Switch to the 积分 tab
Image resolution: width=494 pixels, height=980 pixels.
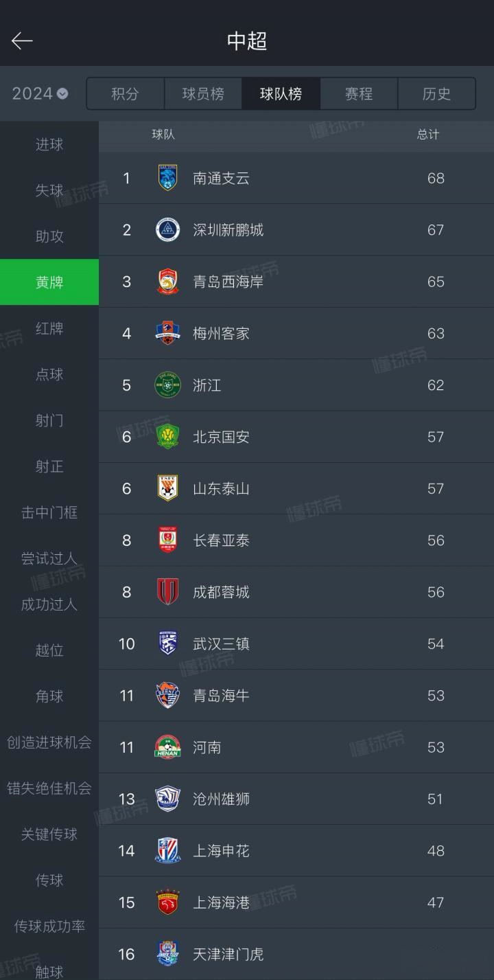point(125,93)
